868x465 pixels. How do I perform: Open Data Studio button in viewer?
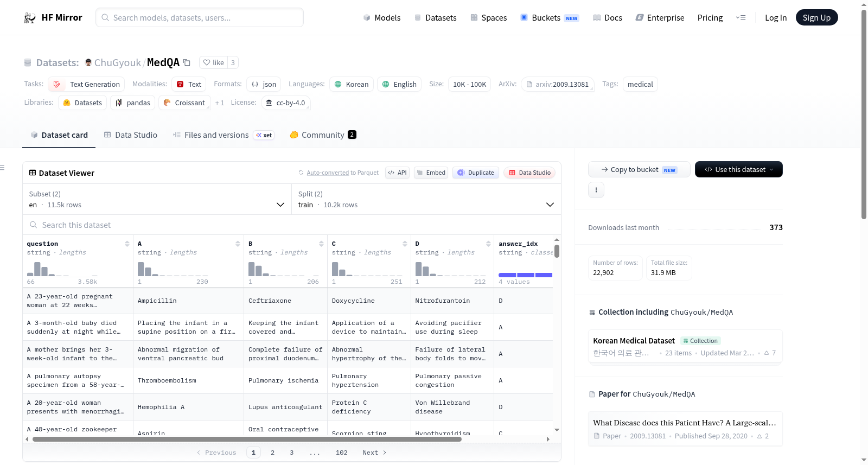pyautogui.click(x=529, y=173)
